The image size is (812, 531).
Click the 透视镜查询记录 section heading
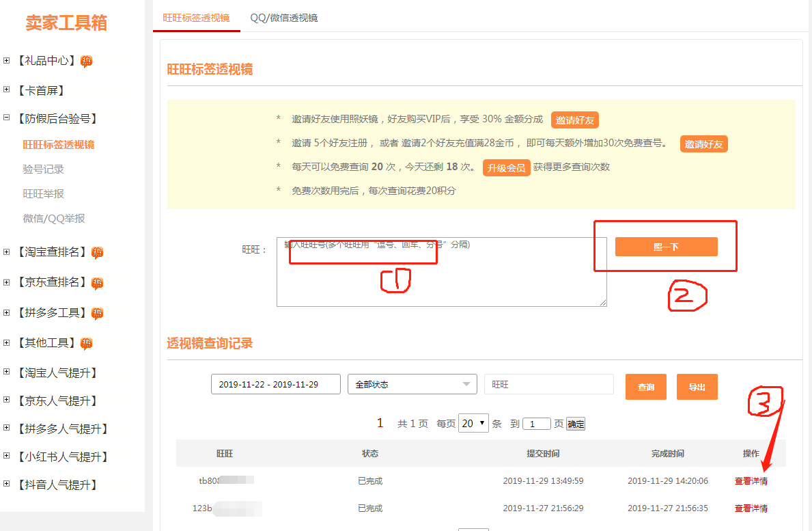[x=210, y=343]
